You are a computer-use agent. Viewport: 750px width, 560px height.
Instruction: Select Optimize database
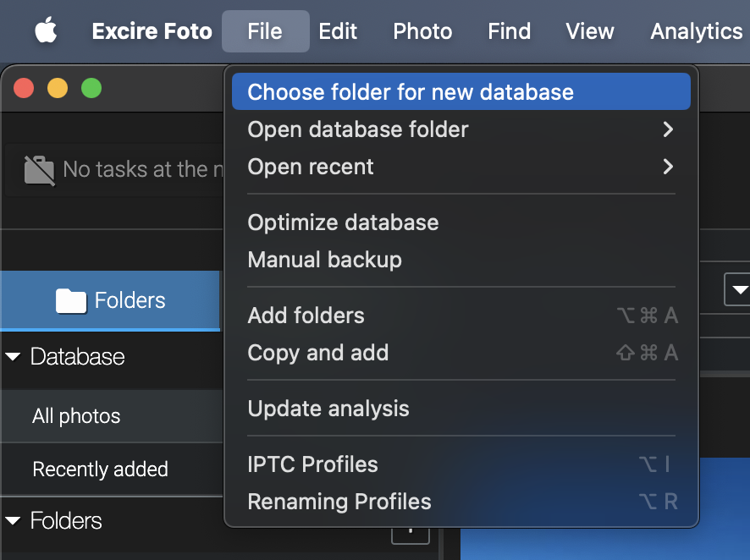pos(461,222)
